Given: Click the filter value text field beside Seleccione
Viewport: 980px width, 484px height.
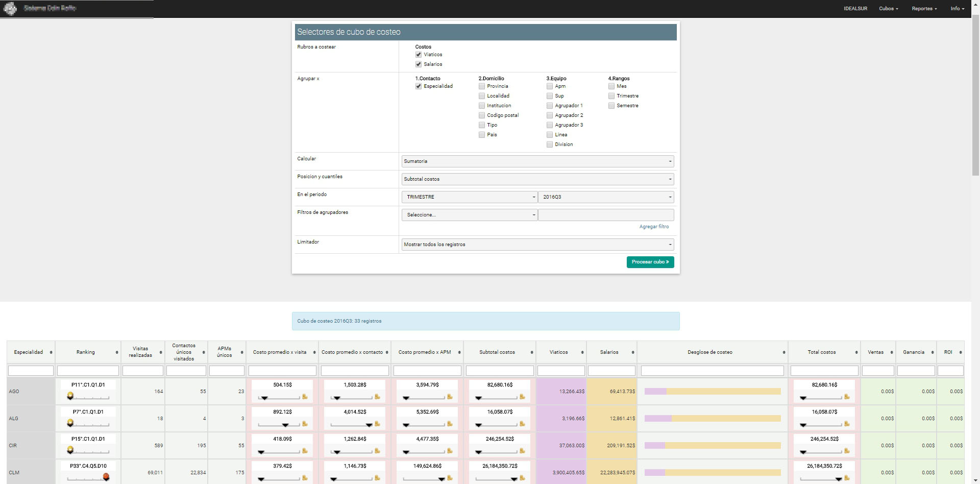Looking at the screenshot, I should pos(606,215).
